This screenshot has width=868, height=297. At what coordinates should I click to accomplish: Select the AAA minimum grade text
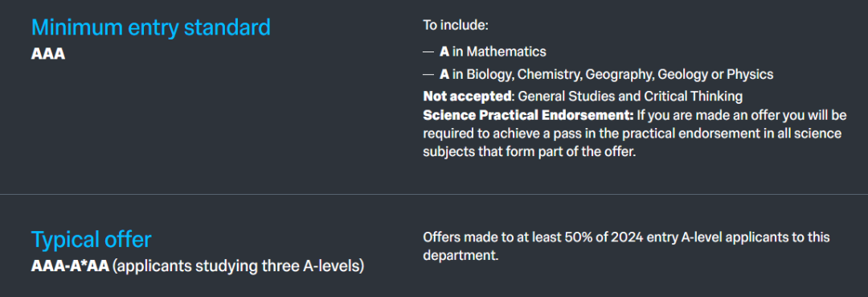click(48, 55)
